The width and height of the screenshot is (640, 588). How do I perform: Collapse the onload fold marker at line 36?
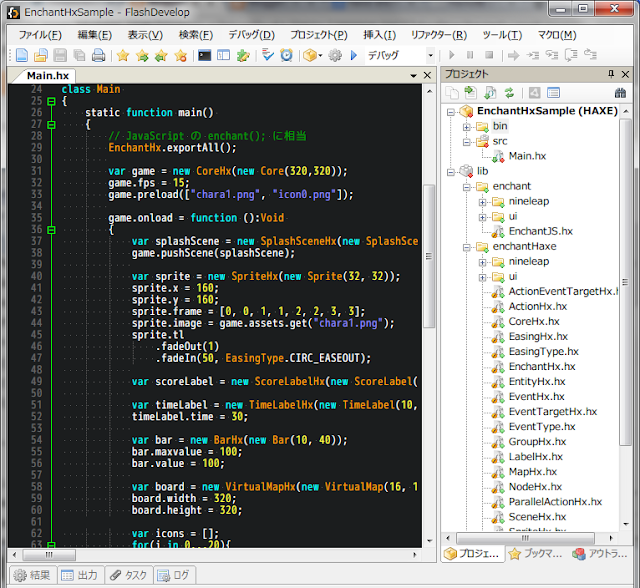[51, 230]
